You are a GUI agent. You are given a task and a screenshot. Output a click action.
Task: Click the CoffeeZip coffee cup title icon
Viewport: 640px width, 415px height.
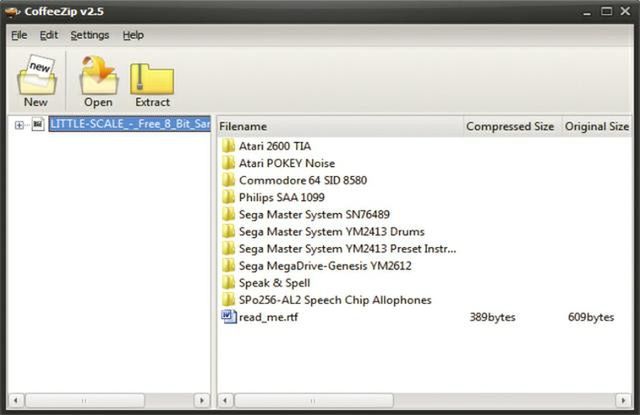point(12,11)
